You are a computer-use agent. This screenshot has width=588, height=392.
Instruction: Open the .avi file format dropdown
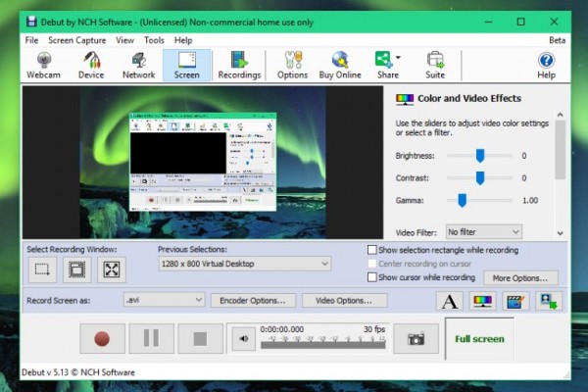164,300
